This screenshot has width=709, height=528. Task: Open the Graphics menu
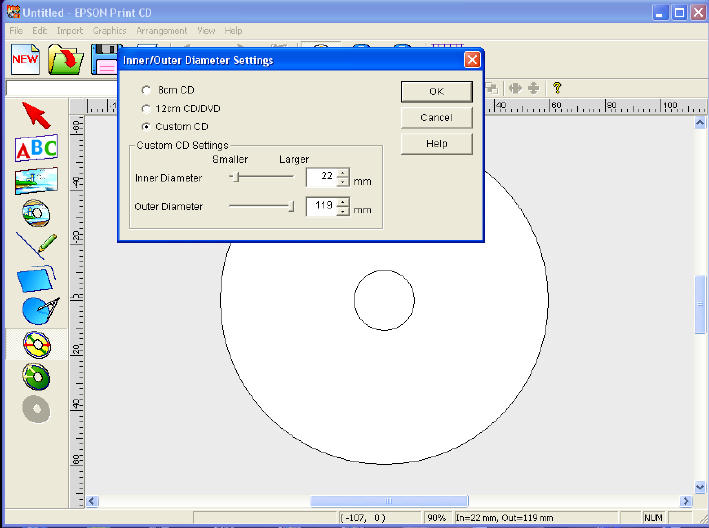[x=109, y=31]
